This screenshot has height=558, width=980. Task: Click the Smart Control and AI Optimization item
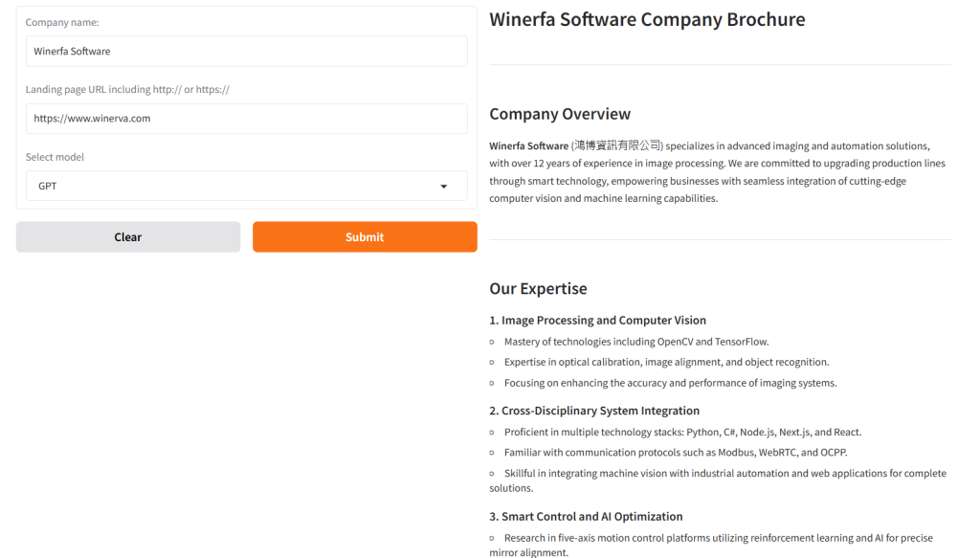pyautogui.click(x=586, y=516)
